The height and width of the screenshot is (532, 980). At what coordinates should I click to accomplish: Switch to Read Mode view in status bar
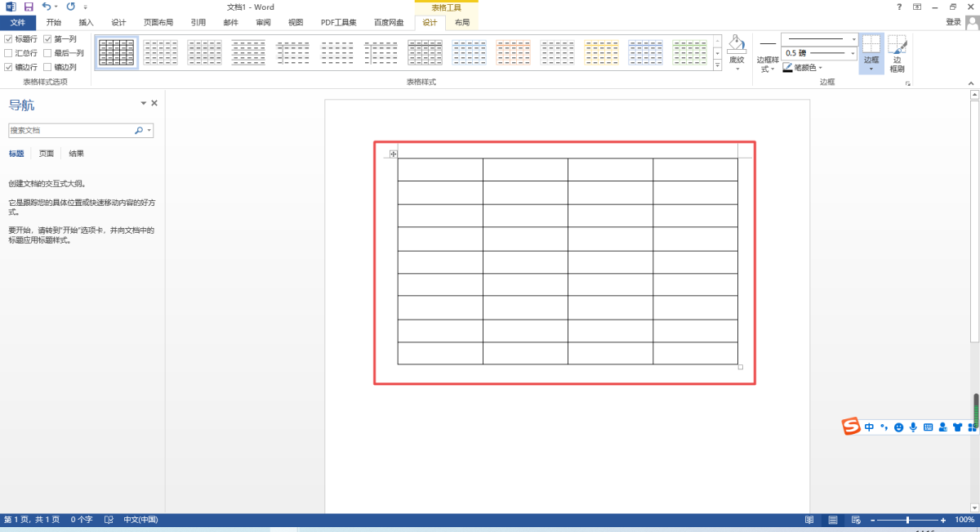tap(808, 520)
